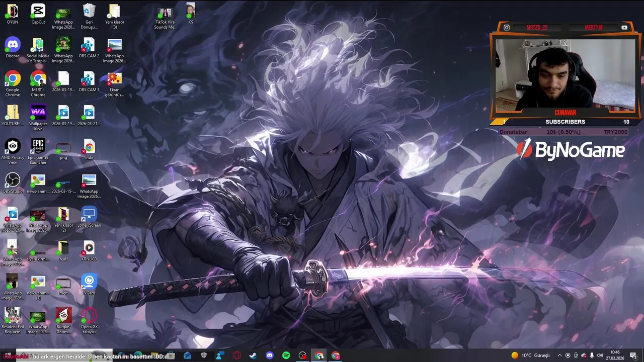Open the clock showing 10:46
This screenshot has width=644, height=362.
pos(615,355)
